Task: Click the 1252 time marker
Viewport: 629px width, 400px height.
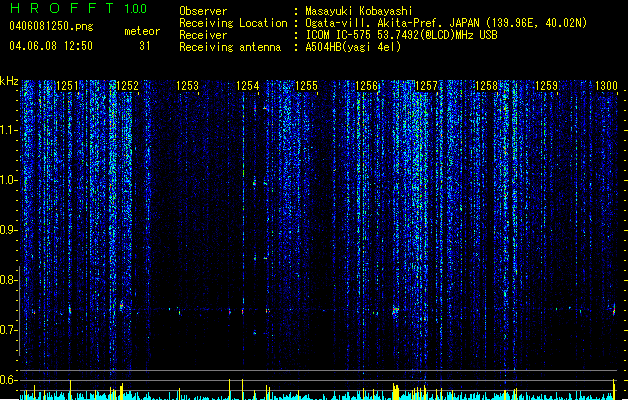Action: point(128,86)
